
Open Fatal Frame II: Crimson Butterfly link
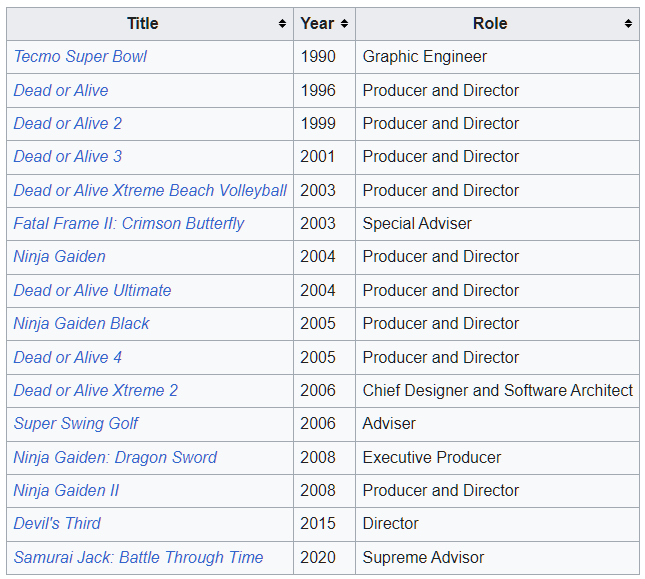(x=129, y=224)
